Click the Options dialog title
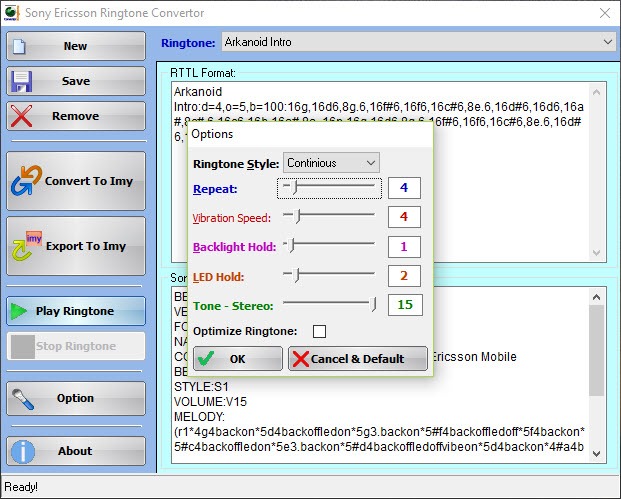This screenshot has height=499, width=621. 212,134
